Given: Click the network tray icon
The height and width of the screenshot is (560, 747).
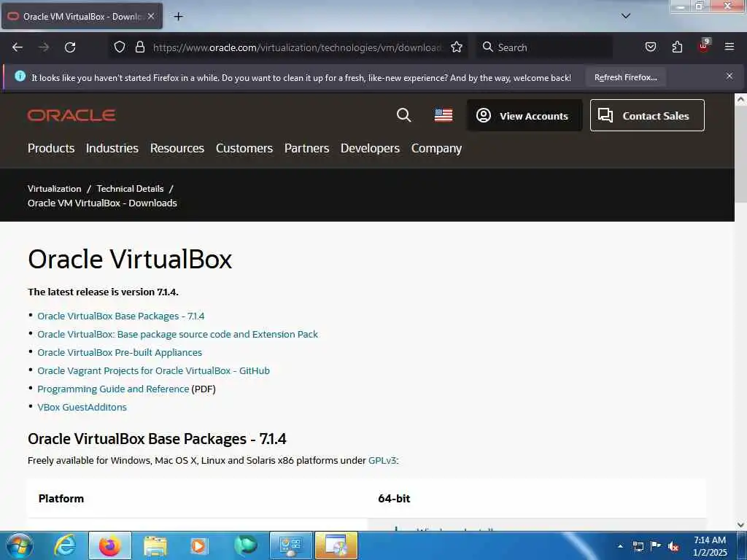Looking at the screenshot, I should pyautogui.click(x=638, y=546).
